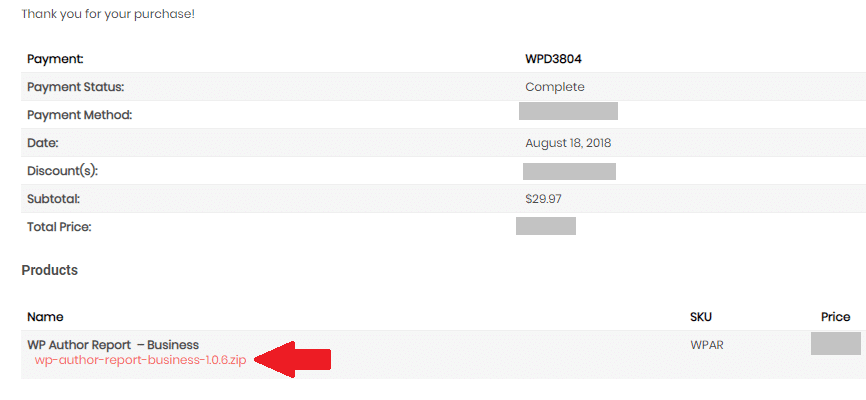Viewport: 866px width, 400px height.
Task: Select the WPAR SKU value
Action: click(x=707, y=345)
